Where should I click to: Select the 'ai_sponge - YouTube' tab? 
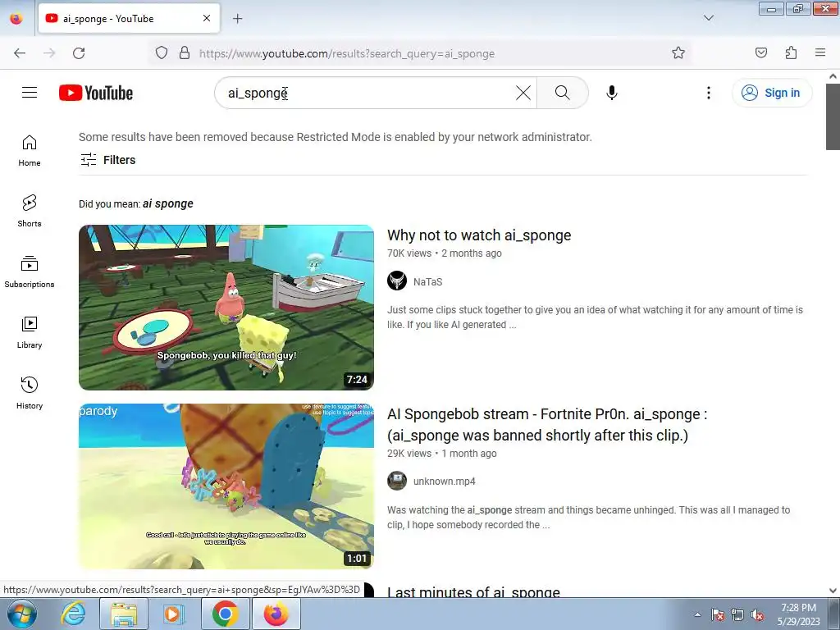pyautogui.click(x=129, y=19)
